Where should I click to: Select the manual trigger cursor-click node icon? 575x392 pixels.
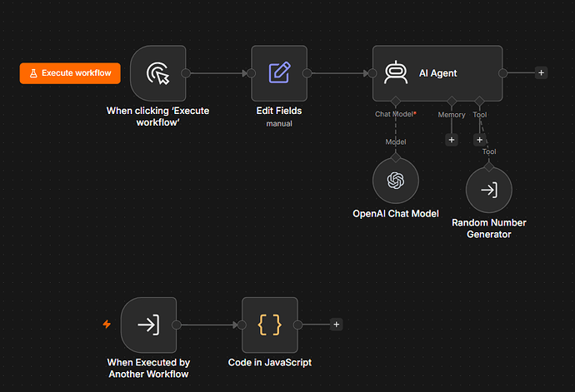[x=158, y=73]
